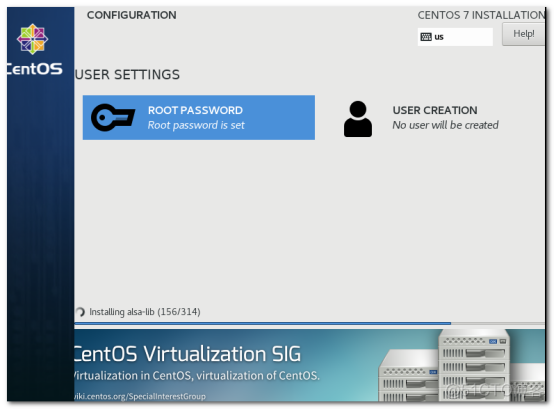Image resolution: width=554 pixels, height=409 pixels.
Task: Click the installation progress bar
Action: click(310, 323)
